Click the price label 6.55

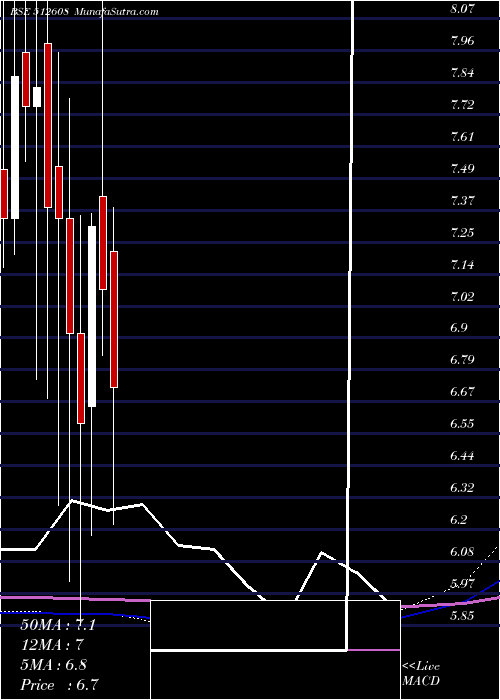point(463,424)
